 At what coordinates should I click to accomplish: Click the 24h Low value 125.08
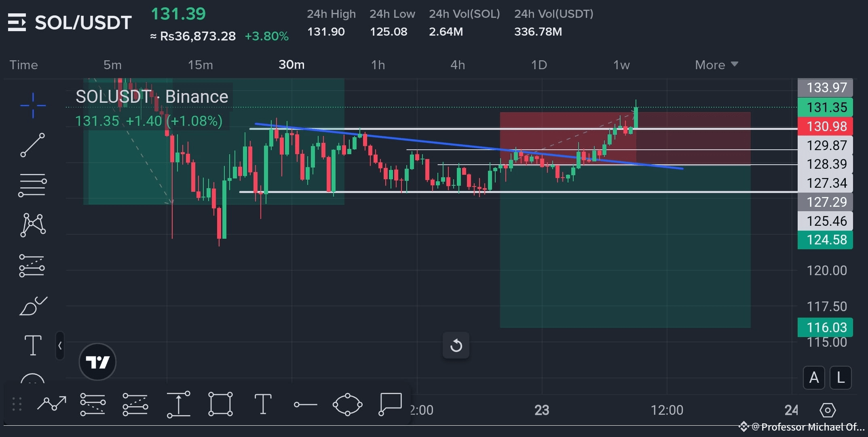[389, 32]
